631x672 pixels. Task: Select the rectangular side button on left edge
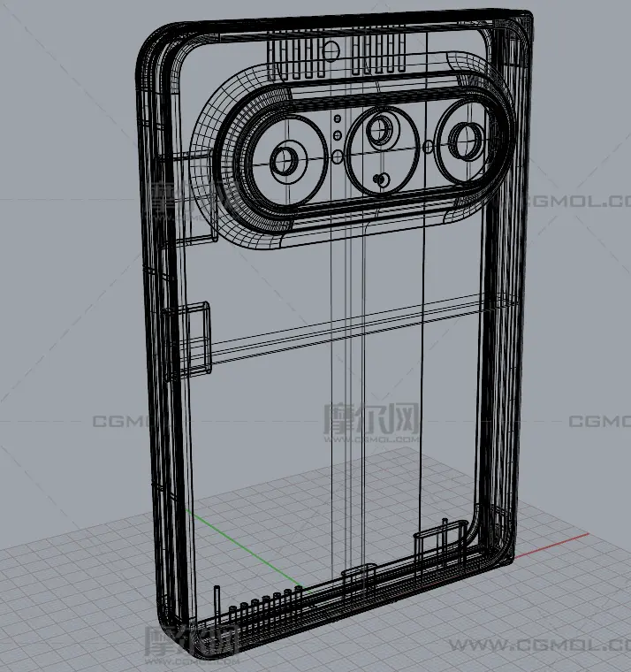199,338
